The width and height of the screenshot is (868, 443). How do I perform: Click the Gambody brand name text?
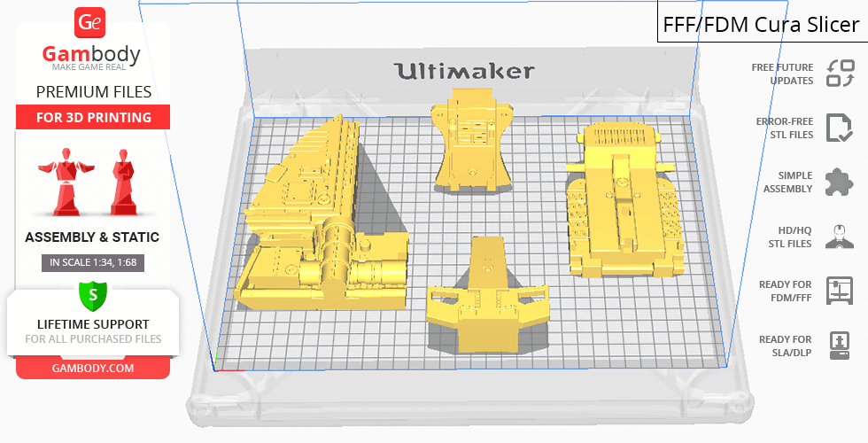click(92, 55)
